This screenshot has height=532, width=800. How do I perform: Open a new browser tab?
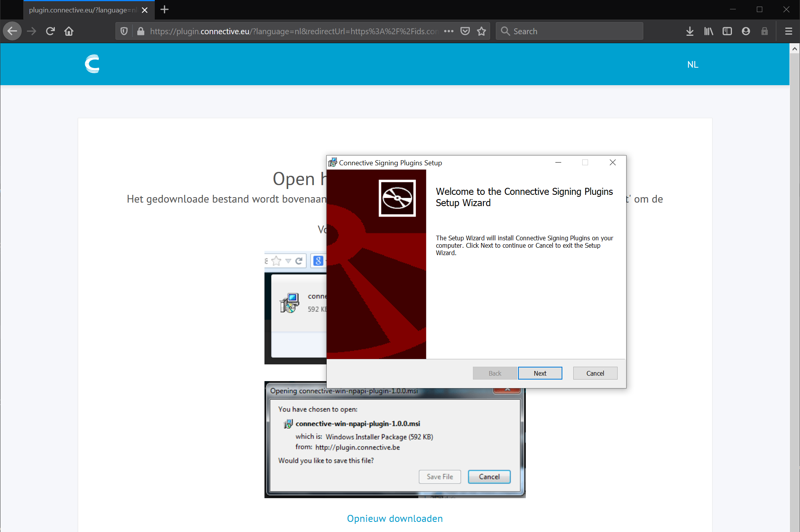pos(165,10)
